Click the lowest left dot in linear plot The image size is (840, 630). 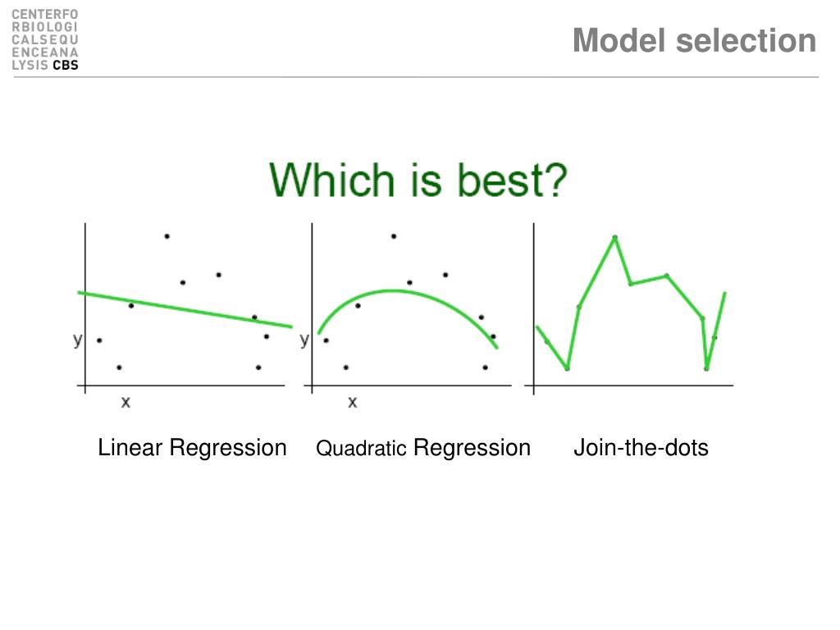coord(119,367)
